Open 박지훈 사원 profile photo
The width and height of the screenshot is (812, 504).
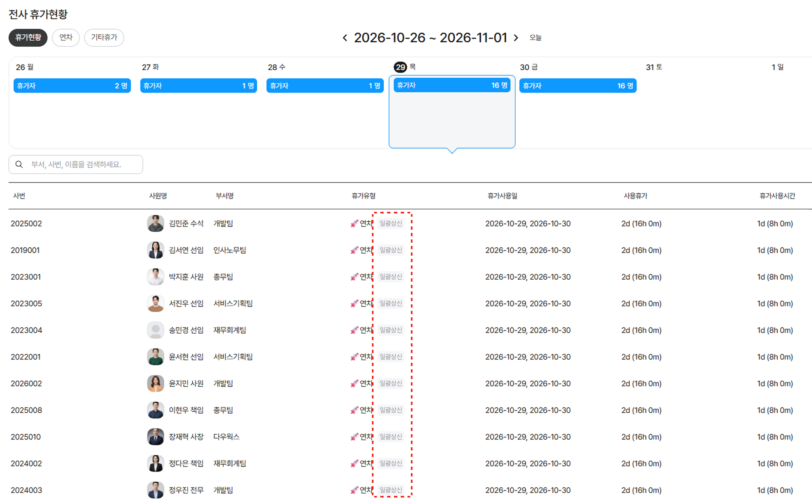[155, 277]
